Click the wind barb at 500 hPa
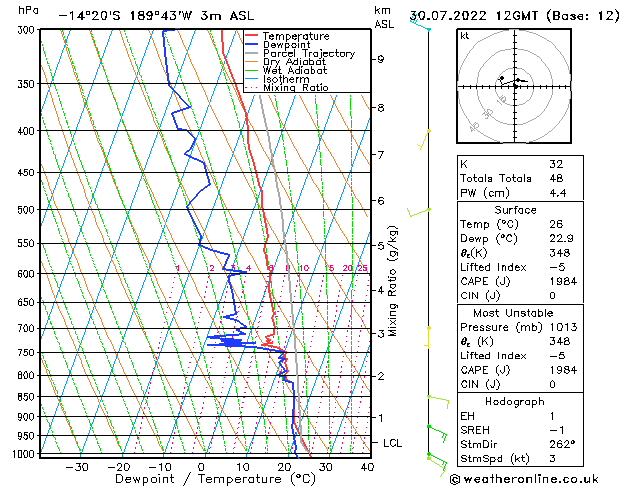Viewport: 629px width, 486px height. pos(418,212)
